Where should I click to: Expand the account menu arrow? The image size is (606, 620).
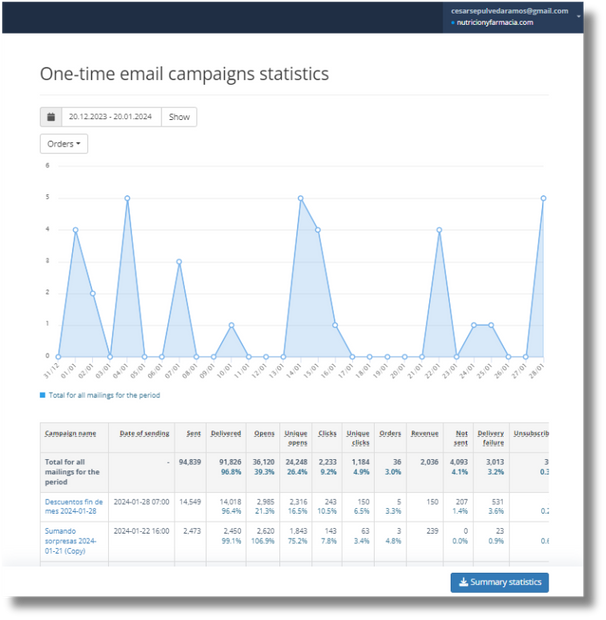coord(579,17)
